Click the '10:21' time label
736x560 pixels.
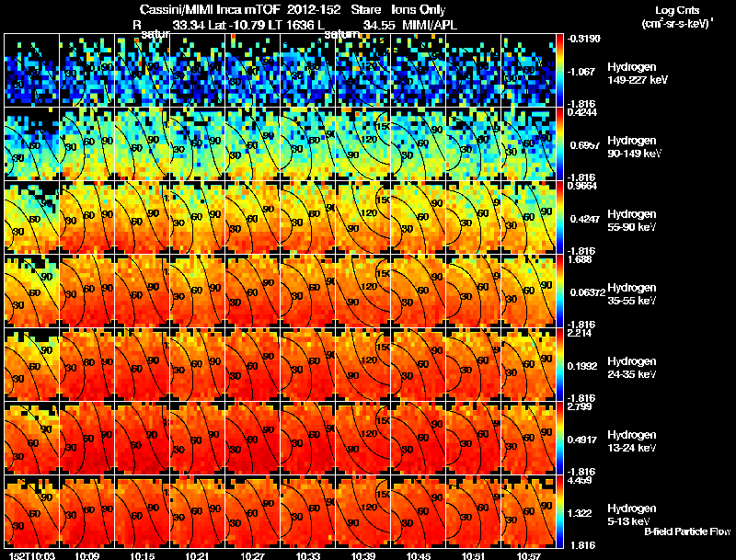(x=197, y=555)
